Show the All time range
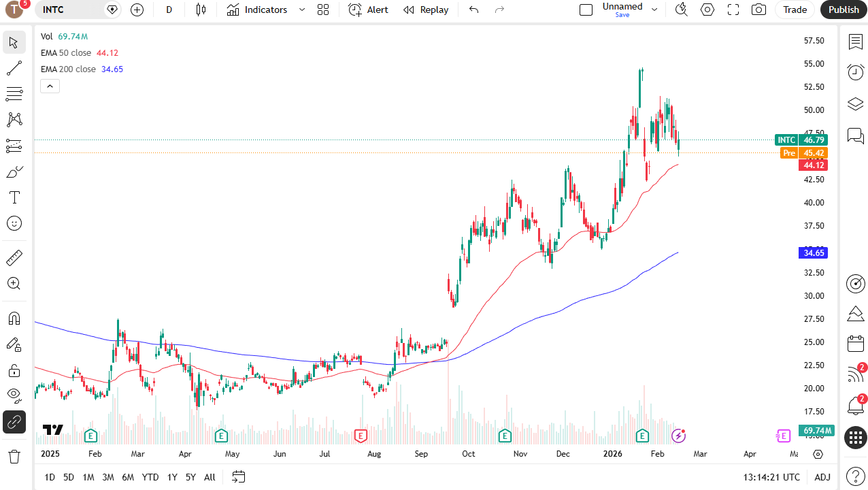Screen dimensions: 868x490 coord(210,477)
